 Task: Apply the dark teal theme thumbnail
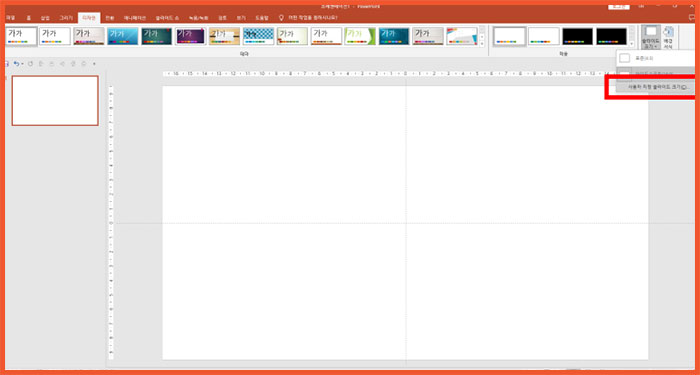point(157,36)
